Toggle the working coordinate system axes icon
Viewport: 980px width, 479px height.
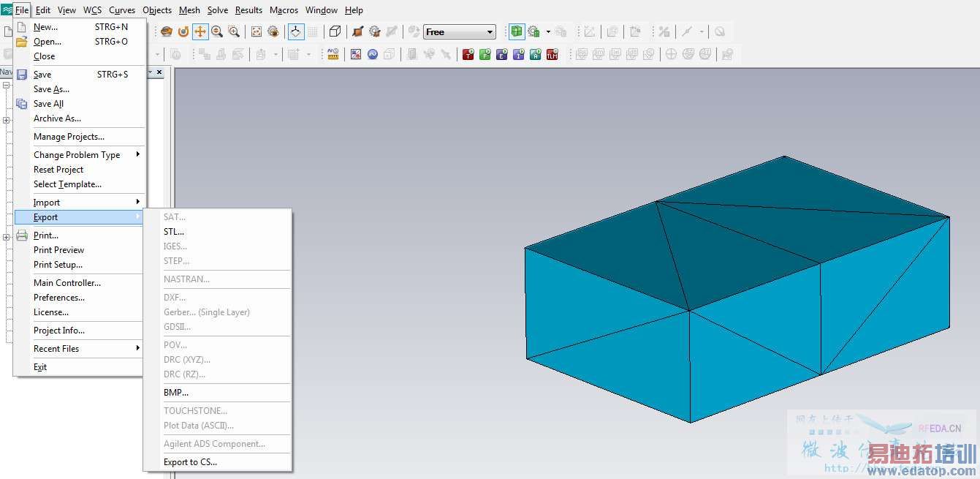(x=295, y=31)
